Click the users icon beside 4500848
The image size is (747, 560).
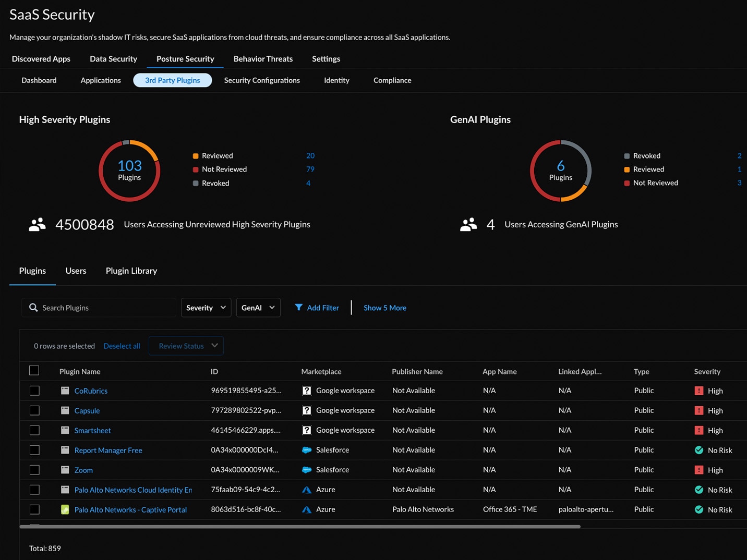pyautogui.click(x=37, y=225)
